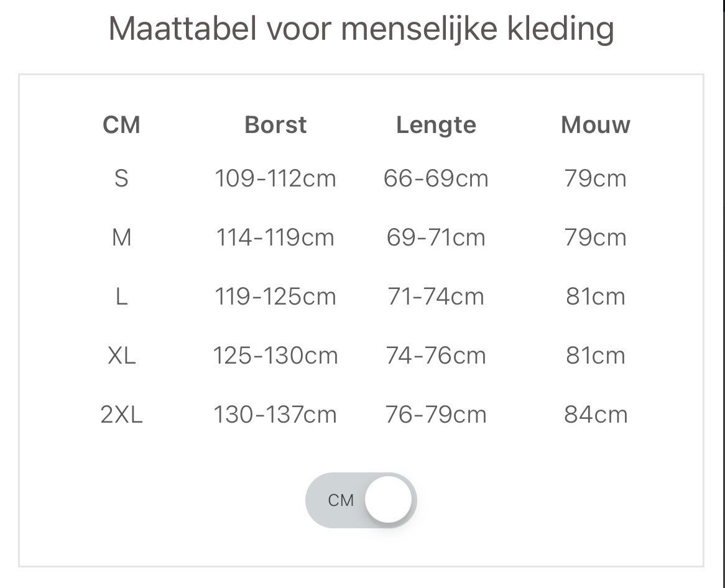This screenshot has width=725, height=588.
Task: Click the Borst column header
Action: (275, 125)
